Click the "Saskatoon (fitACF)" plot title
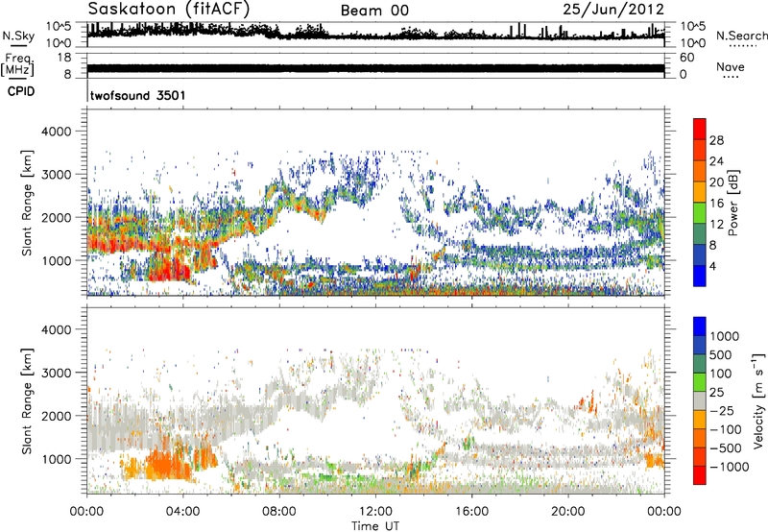 pyautogui.click(x=169, y=9)
